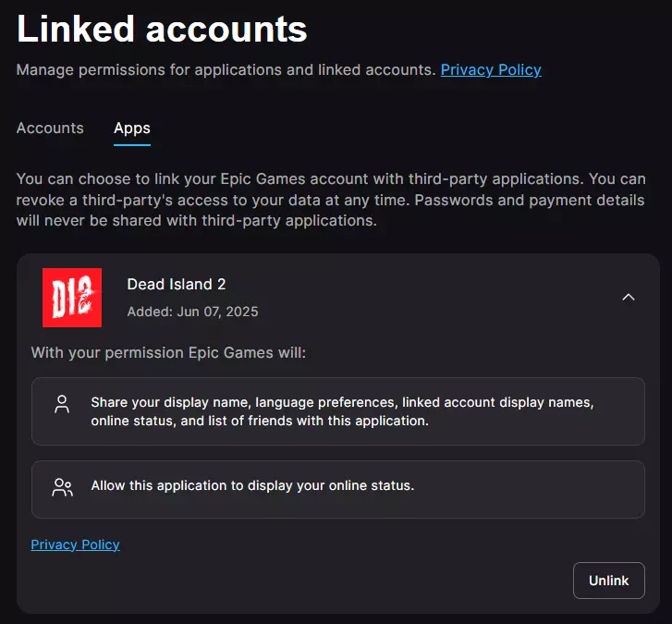
Task: Click the two-person online status icon
Action: [62, 487]
